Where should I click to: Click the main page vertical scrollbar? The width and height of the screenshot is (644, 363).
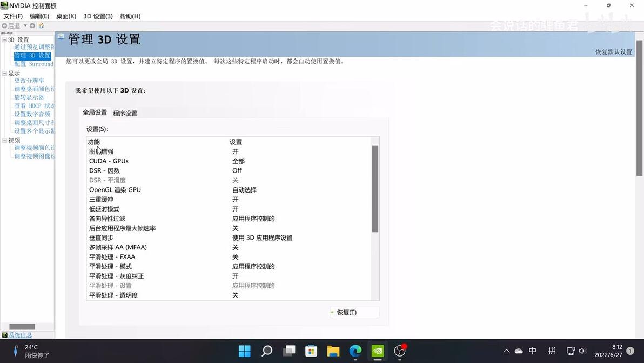coord(640,108)
